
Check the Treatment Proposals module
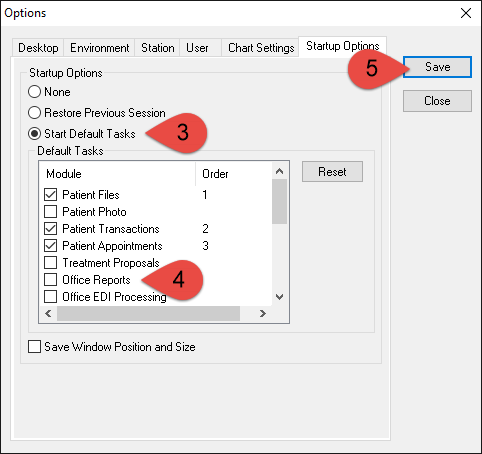point(50,263)
